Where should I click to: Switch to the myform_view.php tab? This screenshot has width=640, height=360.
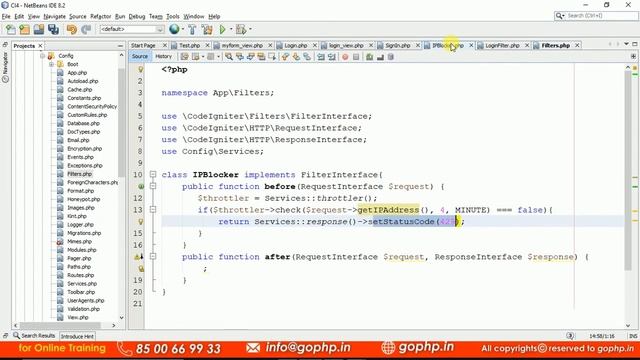point(242,45)
